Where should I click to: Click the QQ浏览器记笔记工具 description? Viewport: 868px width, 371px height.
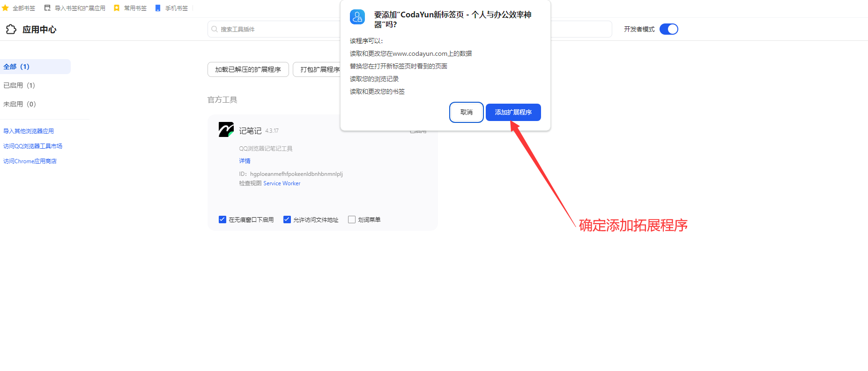(266, 149)
